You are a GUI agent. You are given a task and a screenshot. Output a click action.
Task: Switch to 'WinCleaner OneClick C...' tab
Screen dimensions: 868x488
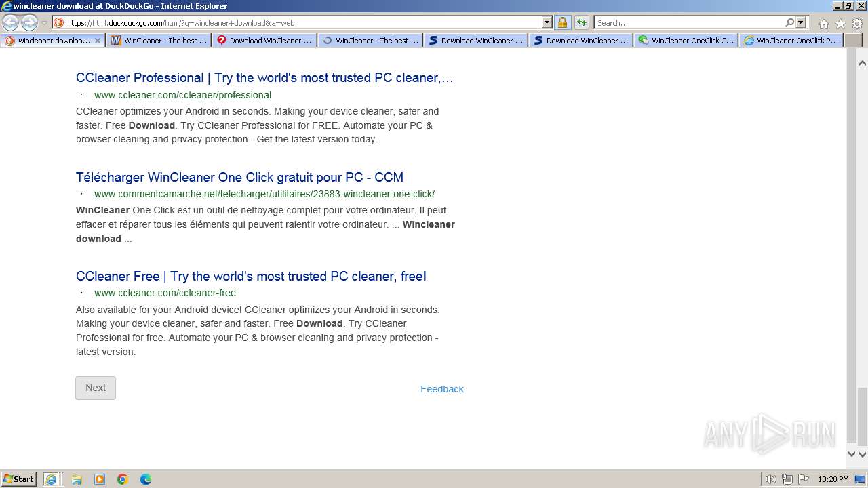click(686, 41)
